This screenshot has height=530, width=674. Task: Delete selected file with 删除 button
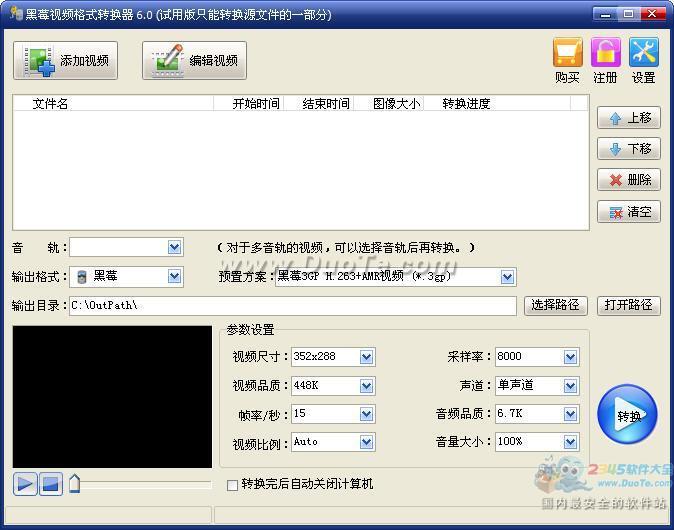[x=628, y=180]
